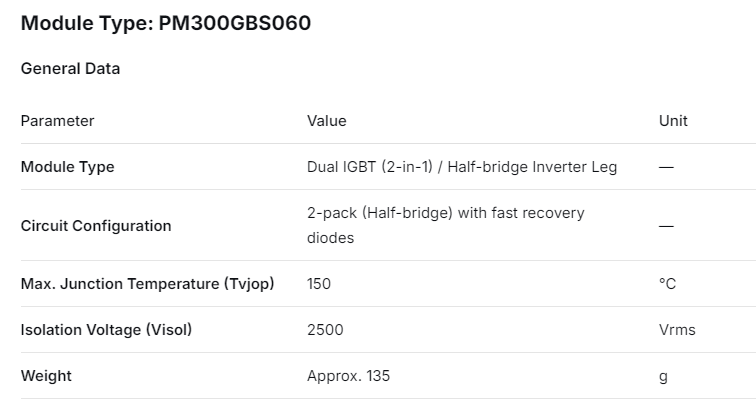Click the "g" unit in Weight row

tap(663, 376)
